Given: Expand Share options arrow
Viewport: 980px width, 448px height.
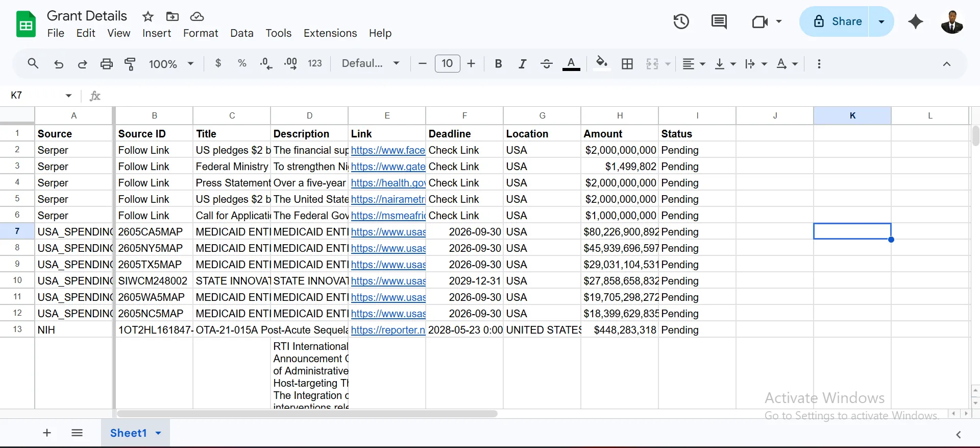Looking at the screenshot, I should 881,21.
